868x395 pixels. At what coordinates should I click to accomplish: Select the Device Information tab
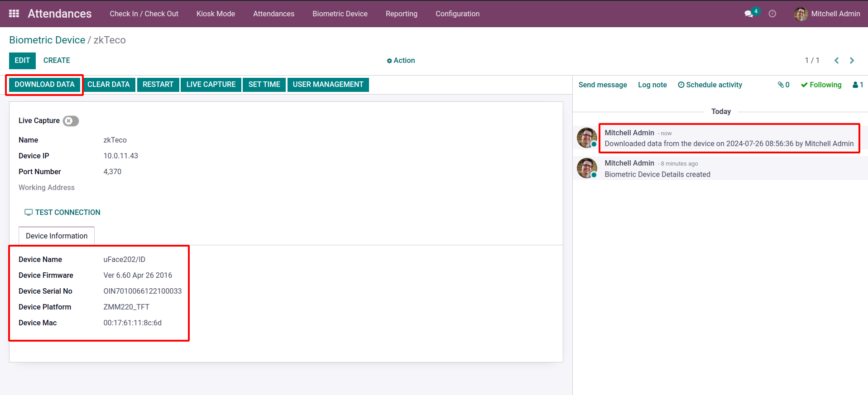coord(57,236)
